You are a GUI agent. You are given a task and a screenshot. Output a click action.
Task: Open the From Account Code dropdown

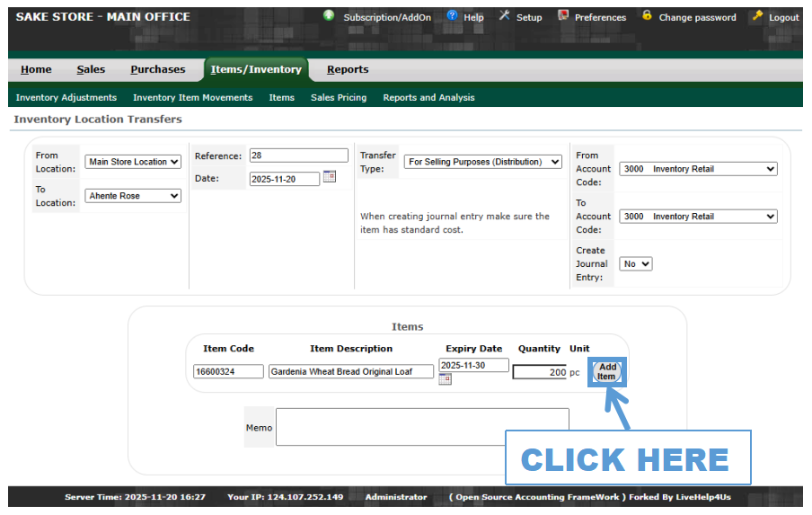(698, 169)
